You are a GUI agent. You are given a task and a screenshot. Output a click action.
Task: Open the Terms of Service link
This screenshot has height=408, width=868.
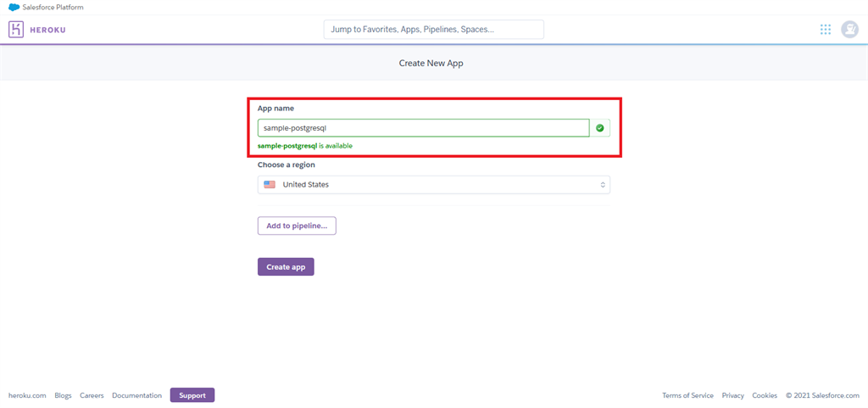(x=687, y=395)
